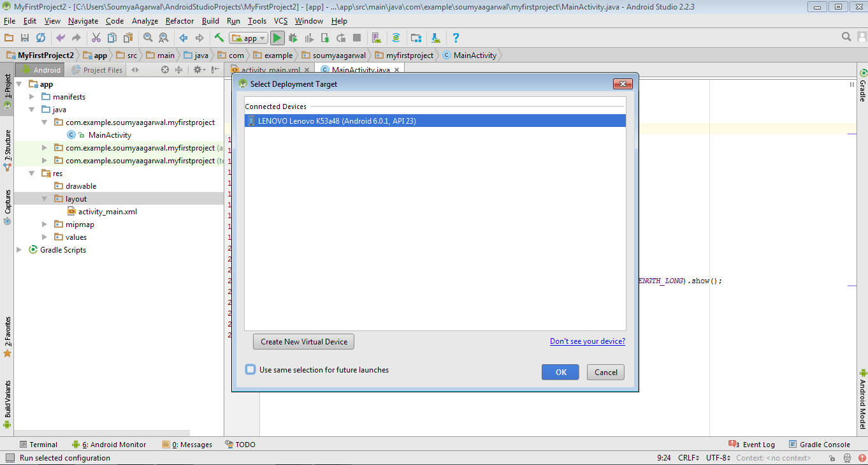Enable 'Use same selection for future launches'
This screenshot has height=465, width=868.
pyautogui.click(x=250, y=369)
